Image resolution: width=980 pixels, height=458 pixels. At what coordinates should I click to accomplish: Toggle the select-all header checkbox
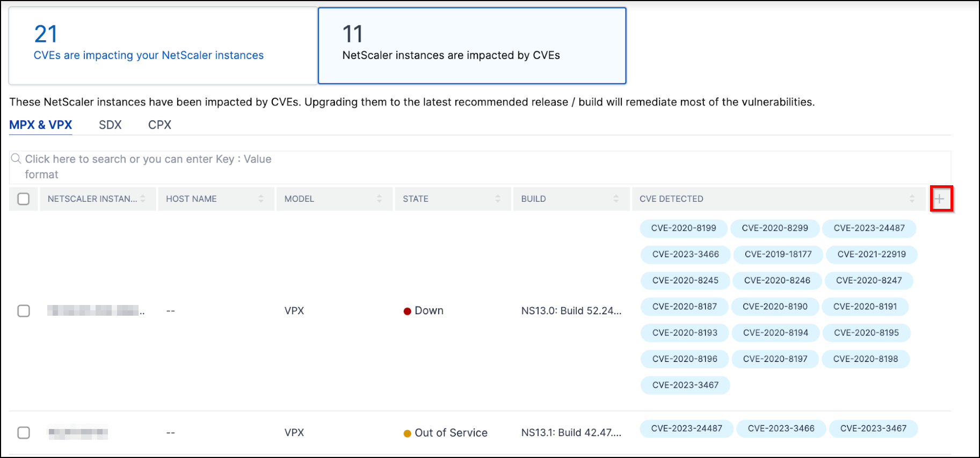click(24, 199)
